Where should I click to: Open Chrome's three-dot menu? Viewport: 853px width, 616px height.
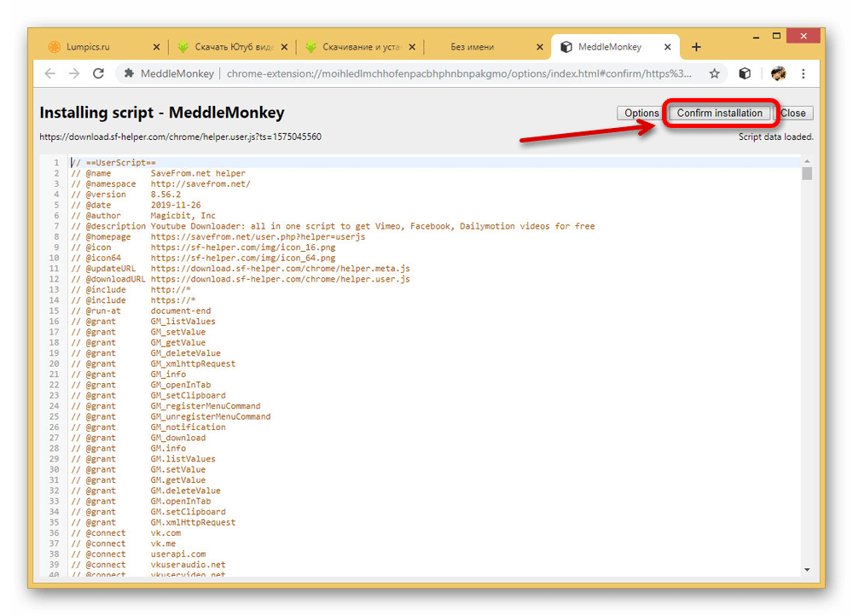coord(804,73)
